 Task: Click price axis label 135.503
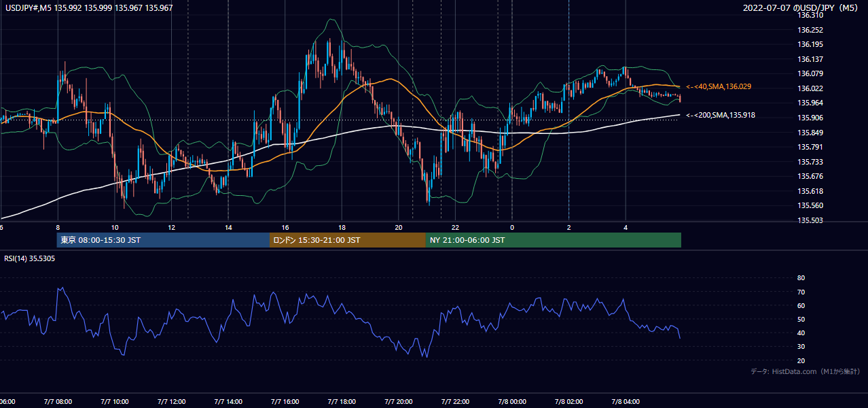[x=811, y=220]
